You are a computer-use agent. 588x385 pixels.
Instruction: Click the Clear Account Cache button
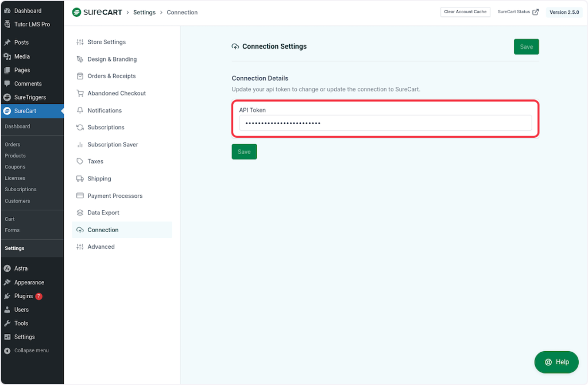[465, 12]
